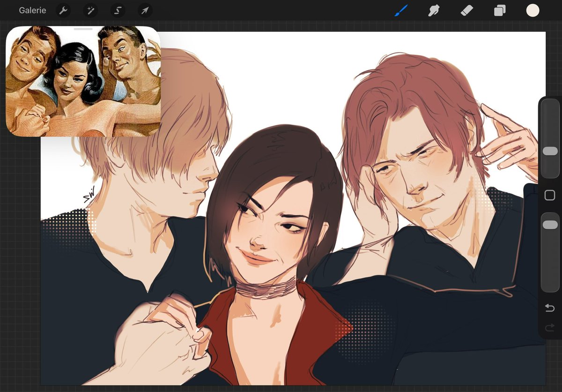Image resolution: width=562 pixels, height=392 pixels.
Task: Tap the brush opacity slider handle
Action: pos(550,225)
